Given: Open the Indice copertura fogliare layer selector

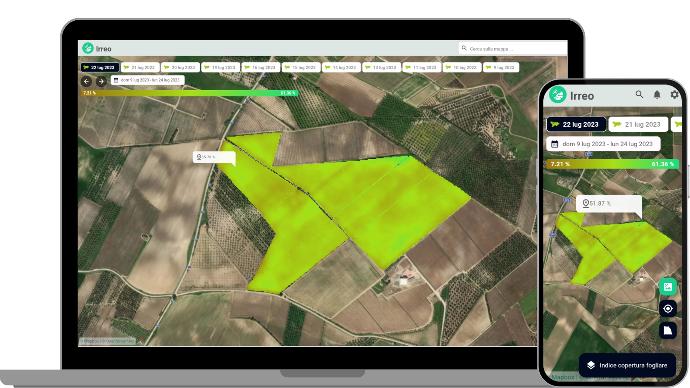Looking at the screenshot, I should point(627,365).
